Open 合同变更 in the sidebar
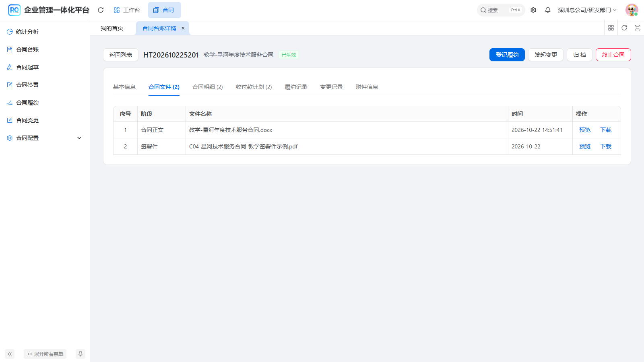The width and height of the screenshot is (644, 362). coord(45,120)
